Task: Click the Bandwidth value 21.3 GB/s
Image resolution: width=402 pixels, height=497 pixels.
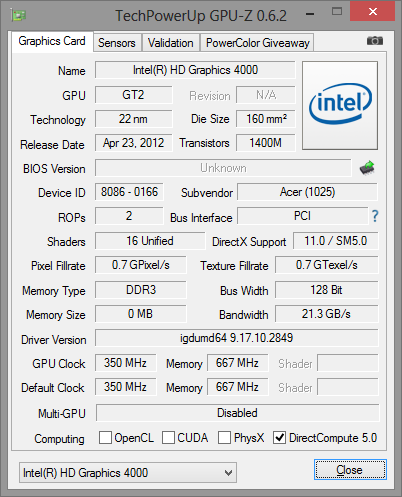Action: click(x=327, y=314)
